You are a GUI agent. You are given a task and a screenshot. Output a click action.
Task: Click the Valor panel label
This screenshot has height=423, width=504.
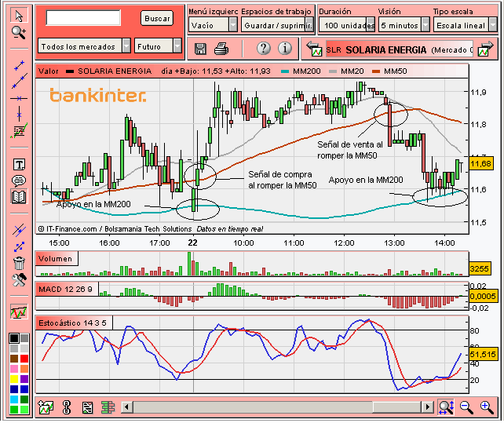click(x=49, y=71)
